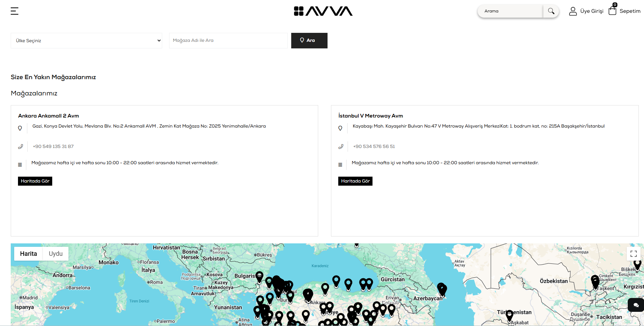The width and height of the screenshot is (644, 326).
Task: Click the Ankara Ankamall 2 address text
Action: pyautogui.click(x=149, y=126)
